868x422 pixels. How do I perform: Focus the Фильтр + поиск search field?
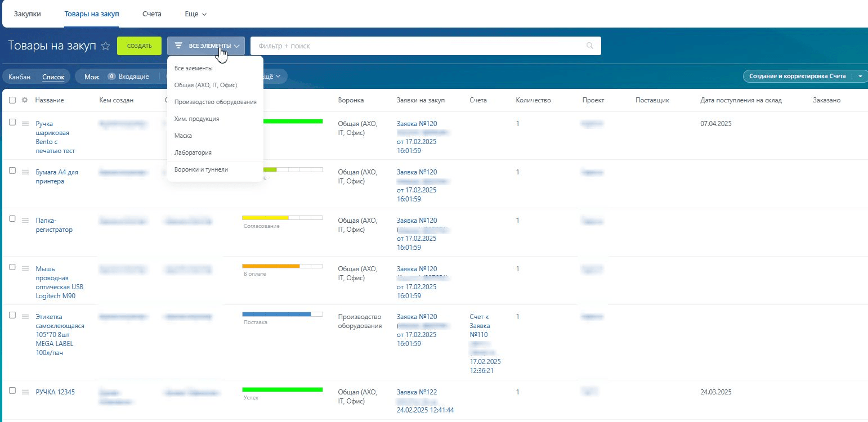(417, 46)
